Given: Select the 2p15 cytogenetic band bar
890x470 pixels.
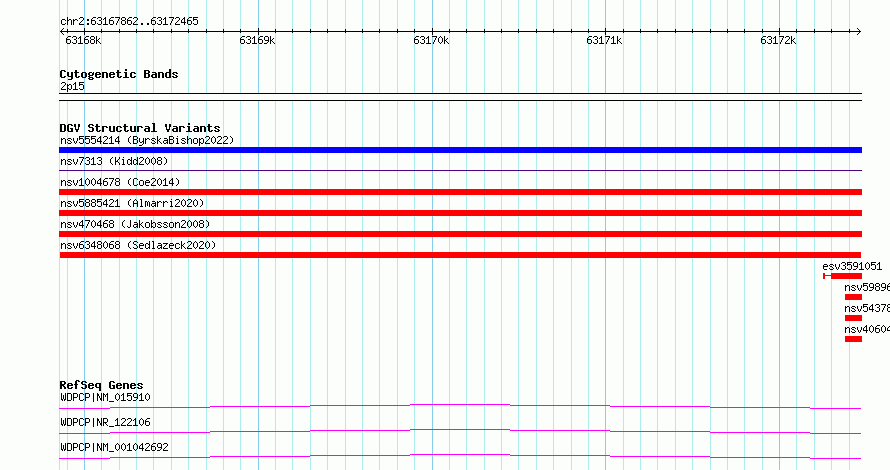Looking at the screenshot, I should tap(460, 97).
